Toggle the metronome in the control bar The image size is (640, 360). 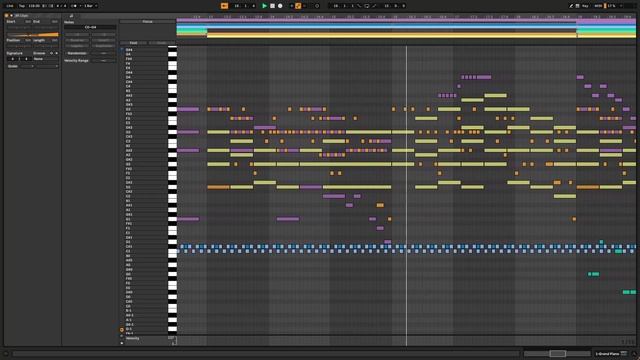coord(74,6)
